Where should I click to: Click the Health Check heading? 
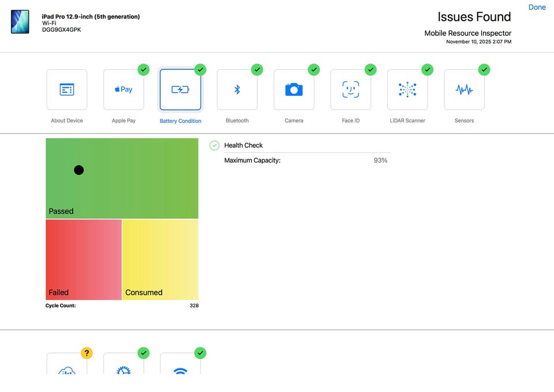pos(244,145)
